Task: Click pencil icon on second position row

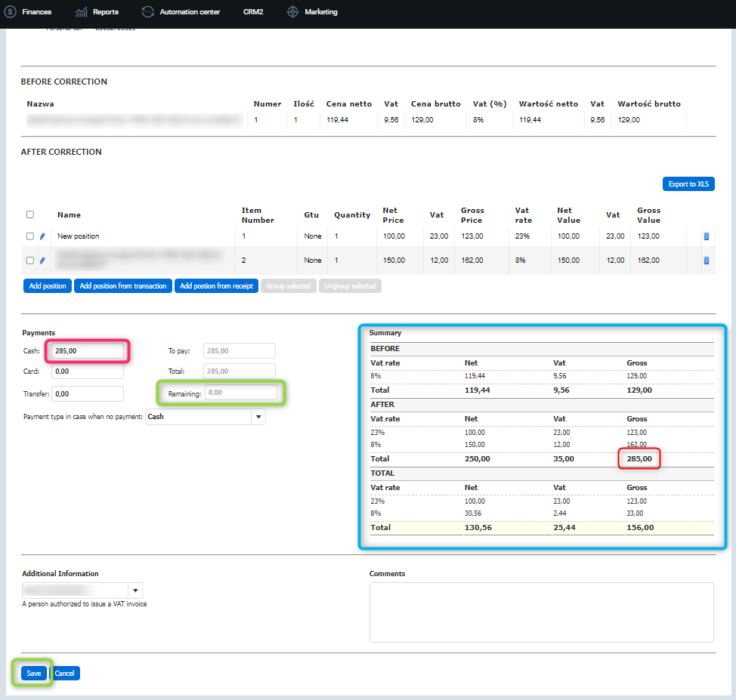Action: (42, 261)
